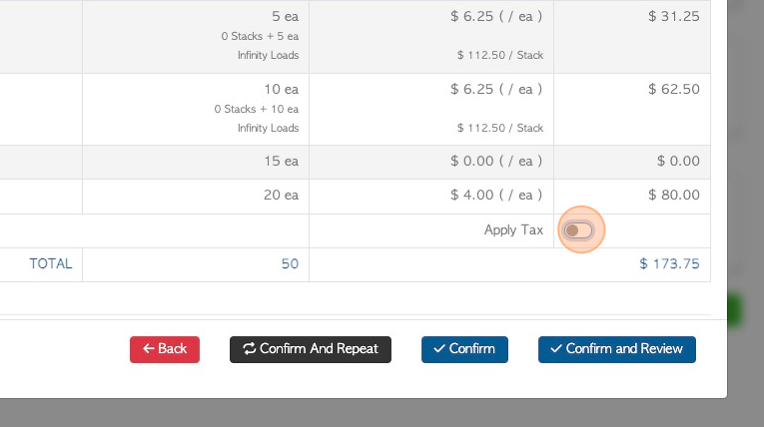Select the 10 ea quantity cell
Image resolution: width=764 pixels, height=427 pixels.
coord(281,89)
